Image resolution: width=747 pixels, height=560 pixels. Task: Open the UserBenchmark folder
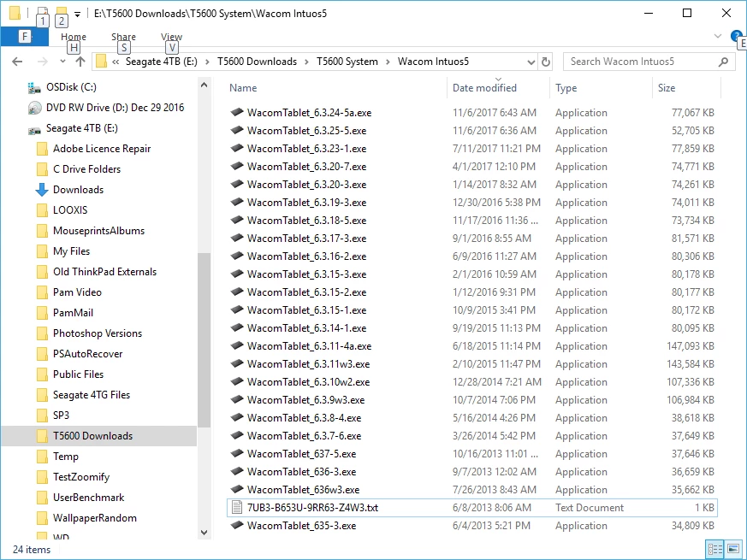89,497
